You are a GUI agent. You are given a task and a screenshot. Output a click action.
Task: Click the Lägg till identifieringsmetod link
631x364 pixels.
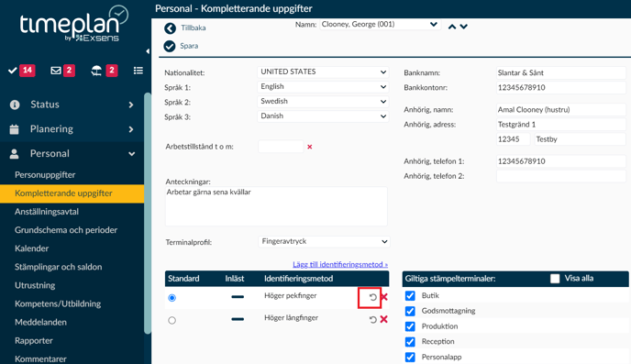[340, 265]
